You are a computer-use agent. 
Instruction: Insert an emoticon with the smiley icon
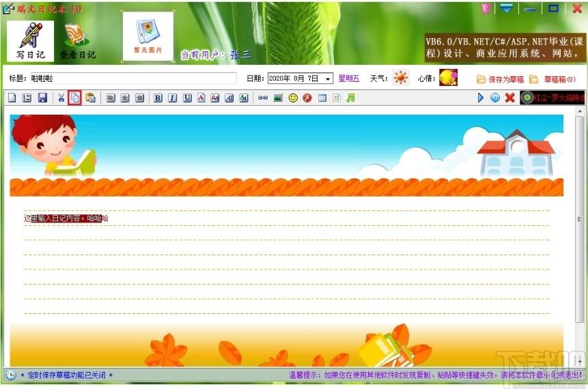point(293,98)
